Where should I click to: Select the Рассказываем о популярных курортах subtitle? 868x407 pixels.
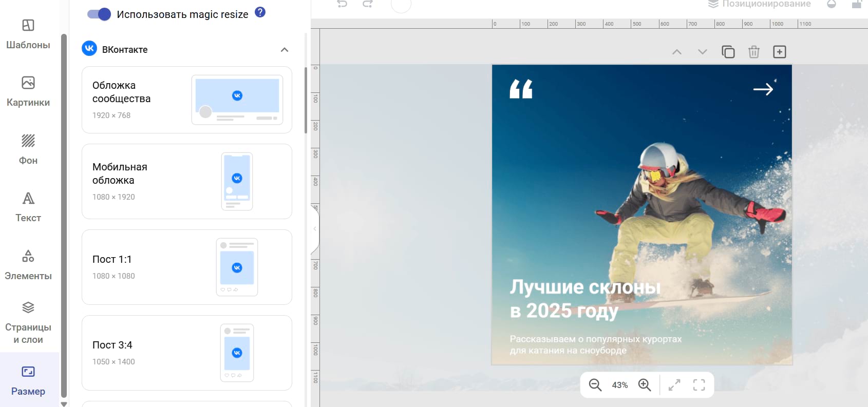click(x=596, y=344)
